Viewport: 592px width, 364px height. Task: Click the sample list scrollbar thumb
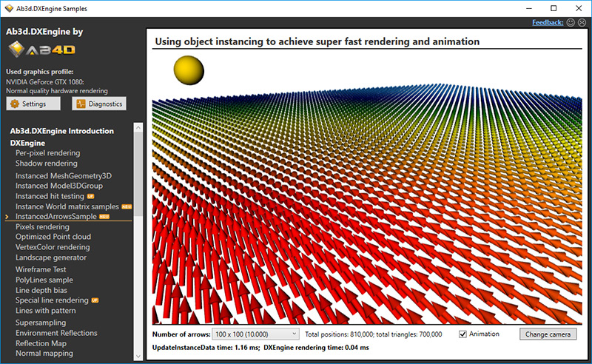138,174
